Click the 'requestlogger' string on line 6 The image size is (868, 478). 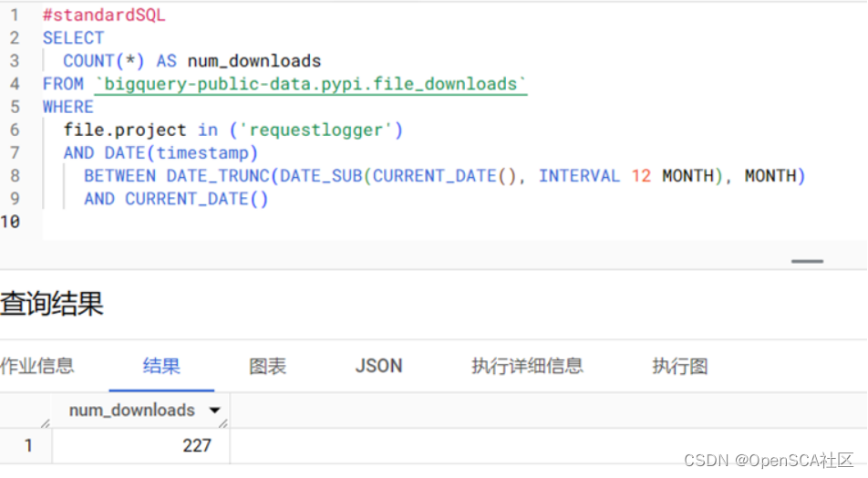(315, 130)
